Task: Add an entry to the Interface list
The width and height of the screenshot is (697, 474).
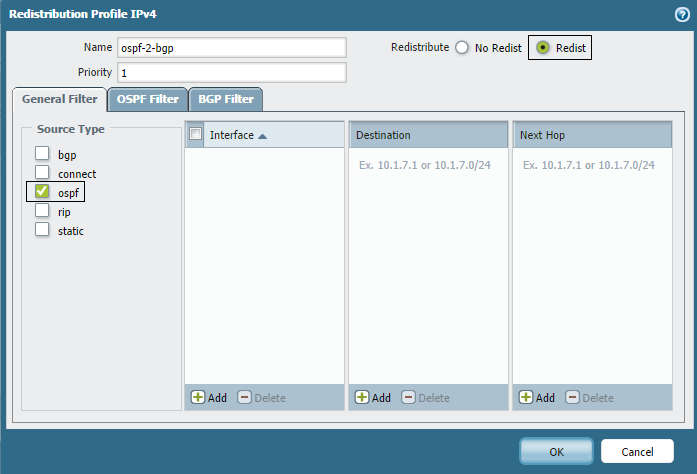Action: click(209, 398)
